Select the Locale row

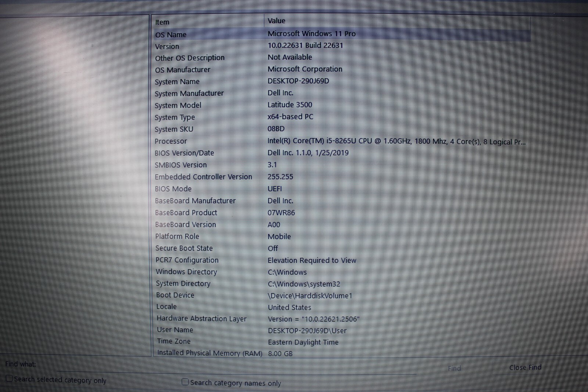pos(166,306)
